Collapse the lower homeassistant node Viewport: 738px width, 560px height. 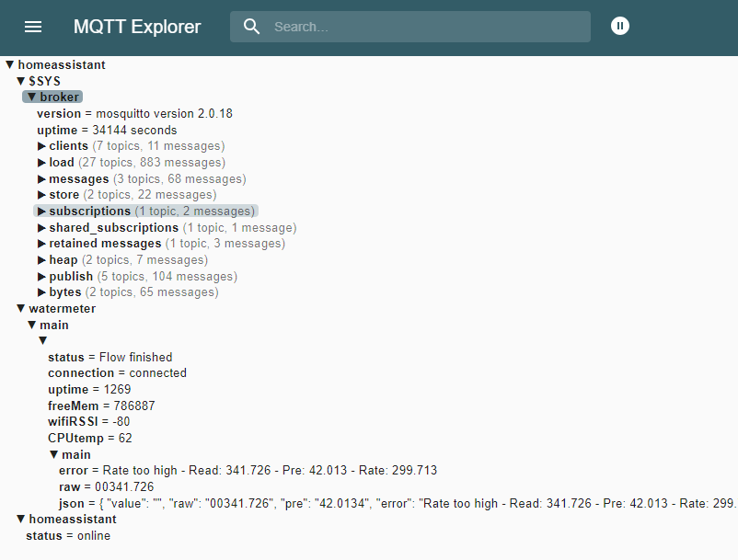pyautogui.click(x=21, y=520)
